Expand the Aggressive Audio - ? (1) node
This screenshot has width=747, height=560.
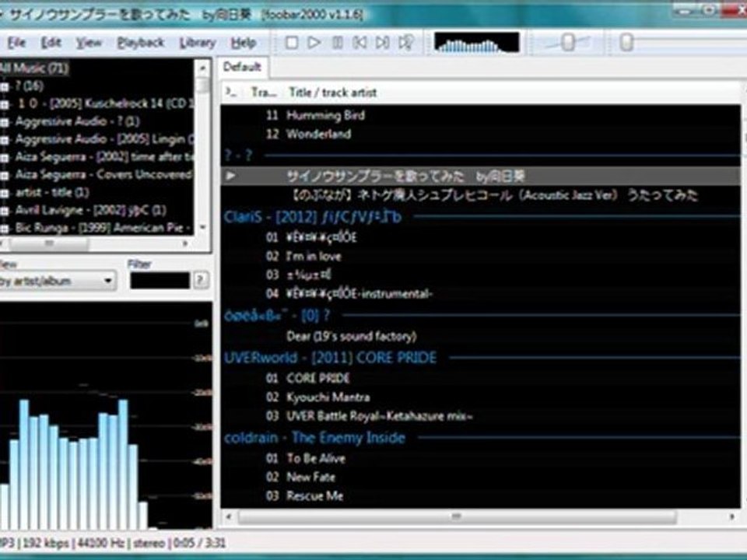[x=5, y=122]
